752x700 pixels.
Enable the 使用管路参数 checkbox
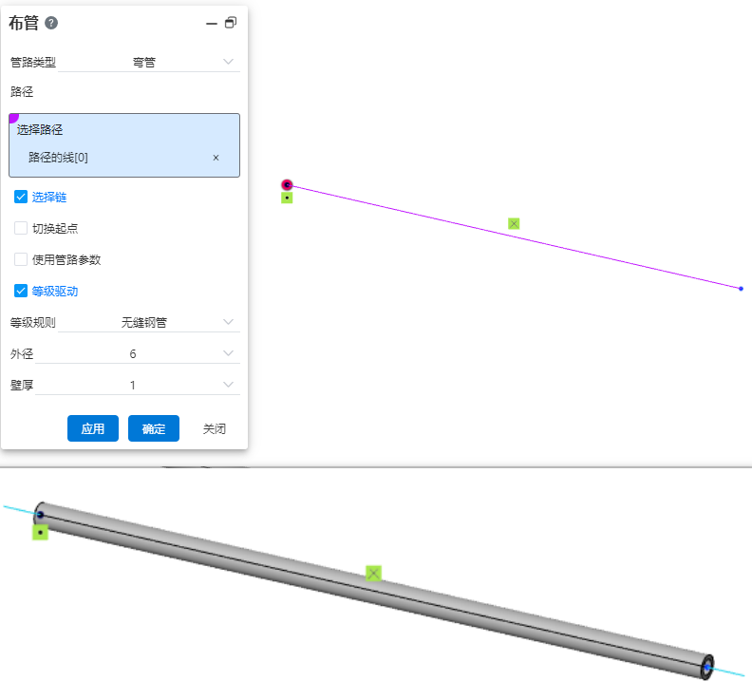(x=21, y=259)
